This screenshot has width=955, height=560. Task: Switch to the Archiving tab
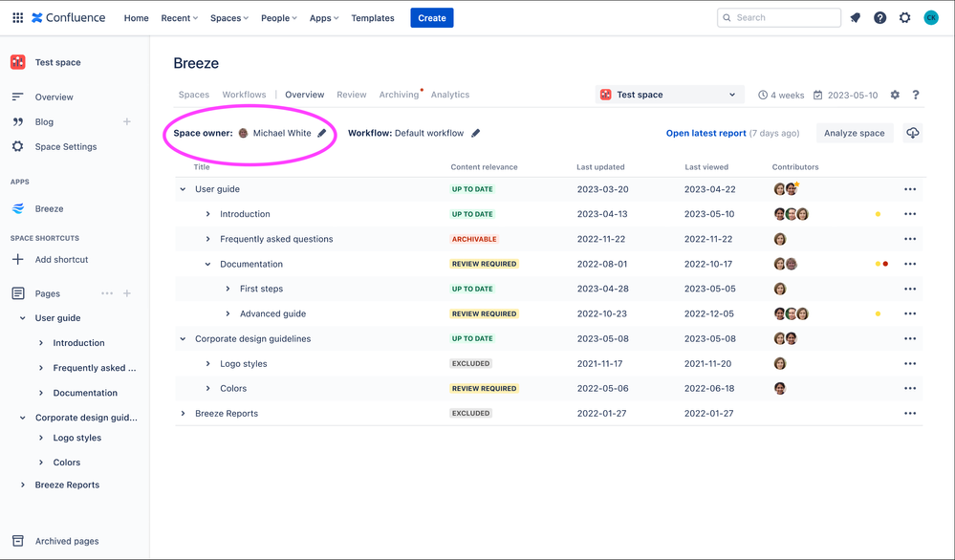399,95
